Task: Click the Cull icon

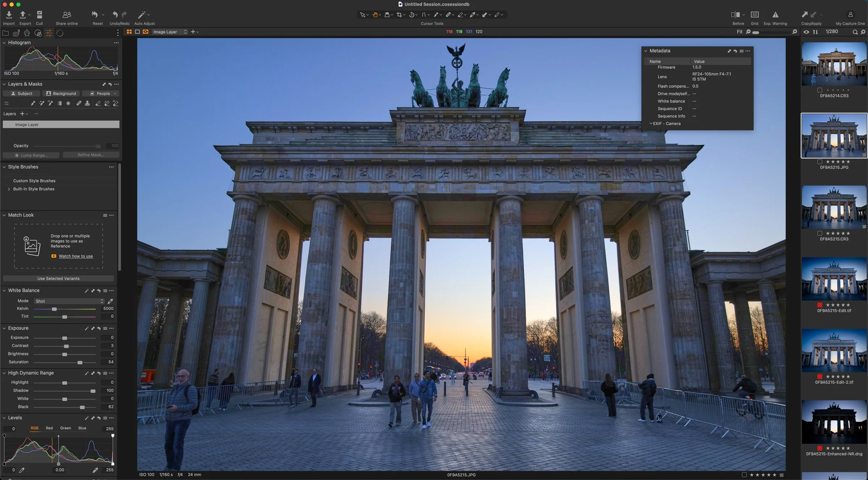Action: click(39, 15)
